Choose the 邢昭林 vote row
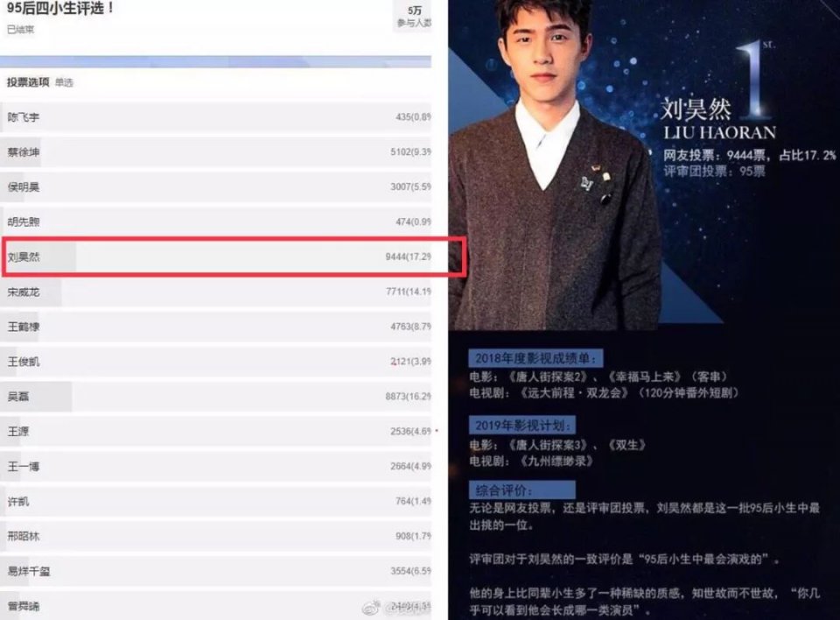 [215, 536]
